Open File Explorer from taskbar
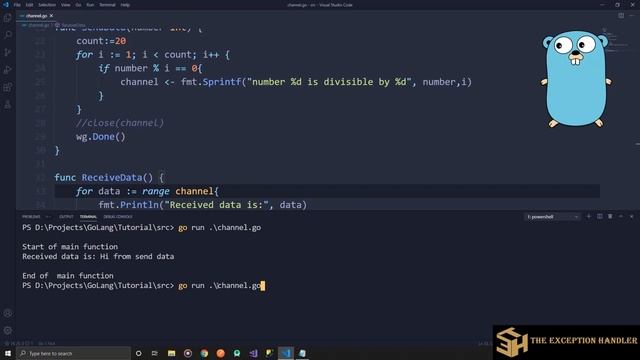This screenshot has height=360, width=640. [x=171, y=353]
